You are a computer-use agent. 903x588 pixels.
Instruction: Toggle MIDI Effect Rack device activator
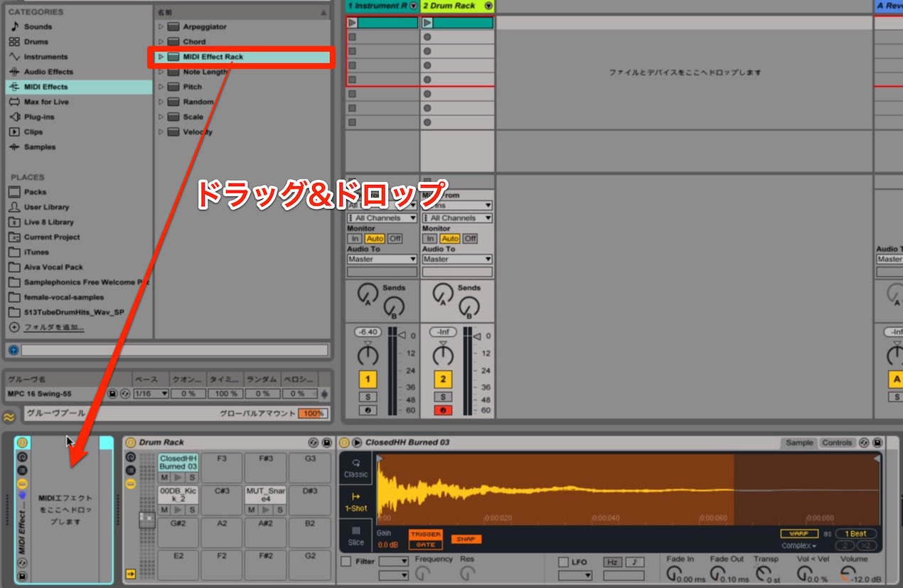click(x=22, y=442)
